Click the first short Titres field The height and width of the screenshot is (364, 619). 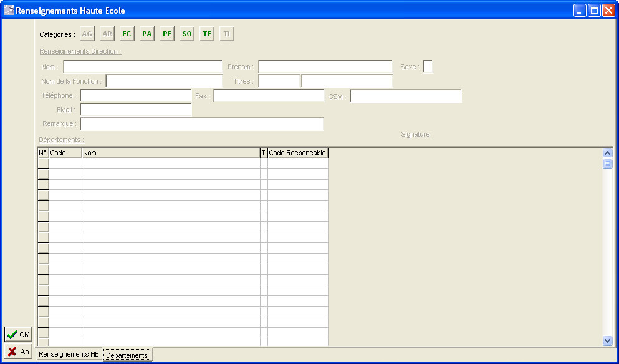[279, 81]
